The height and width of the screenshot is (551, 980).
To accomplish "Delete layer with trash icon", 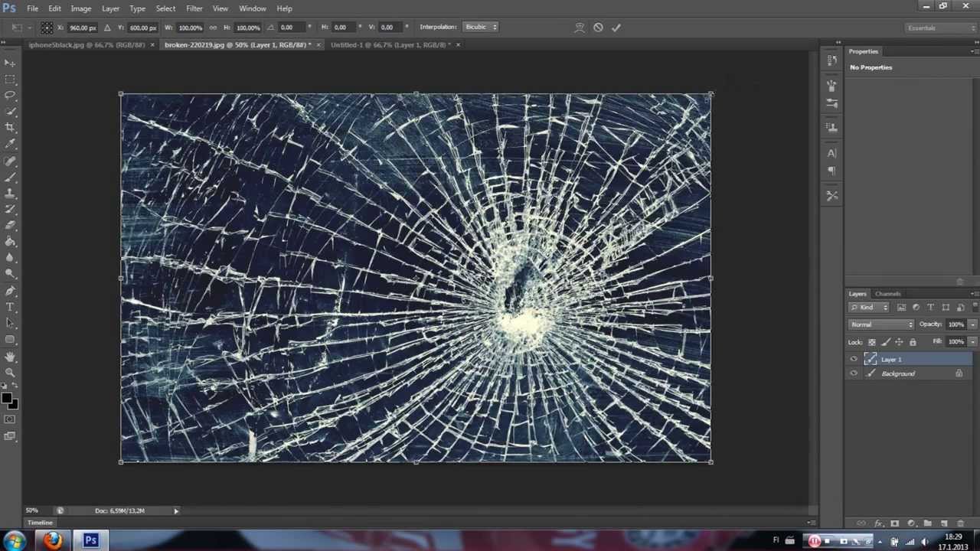I will [x=960, y=523].
